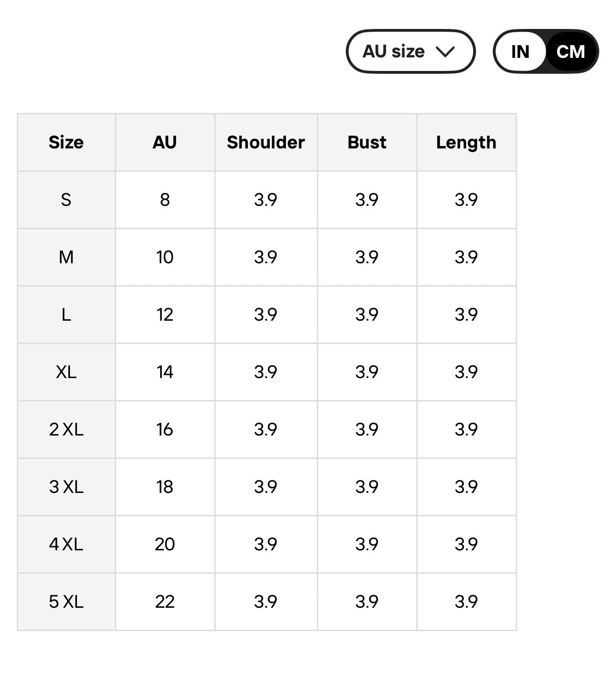Select the Bust column header
This screenshot has height=675, width=616.
(x=367, y=142)
